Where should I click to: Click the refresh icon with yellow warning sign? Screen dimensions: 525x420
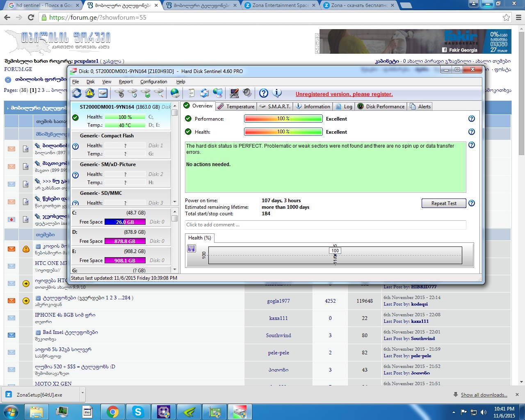[90, 94]
